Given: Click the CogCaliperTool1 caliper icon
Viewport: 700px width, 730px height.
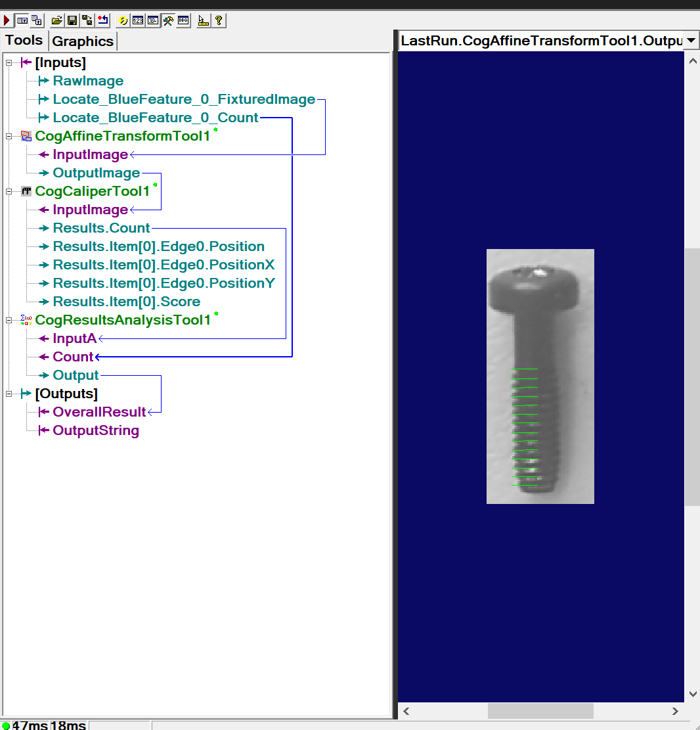Looking at the screenshot, I should [x=26, y=192].
